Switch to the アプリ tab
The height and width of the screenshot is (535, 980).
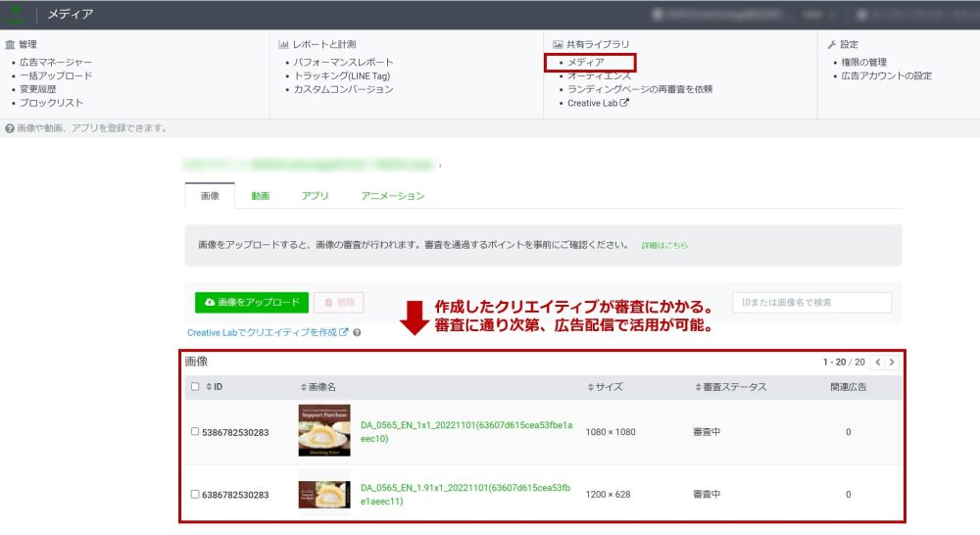coord(315,196)
